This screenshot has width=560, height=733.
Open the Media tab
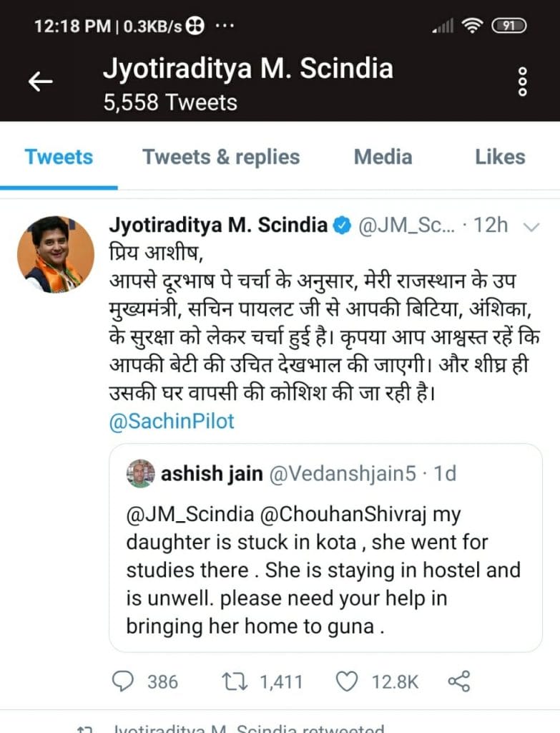click(x=383, y=157)
